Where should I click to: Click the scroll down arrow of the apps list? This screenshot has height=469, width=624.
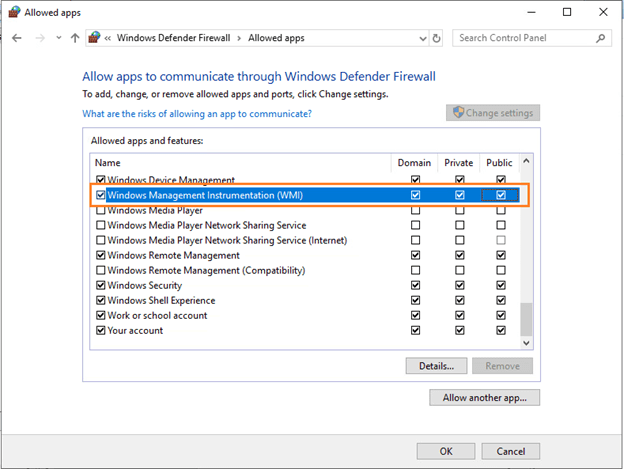coord(526,343)
